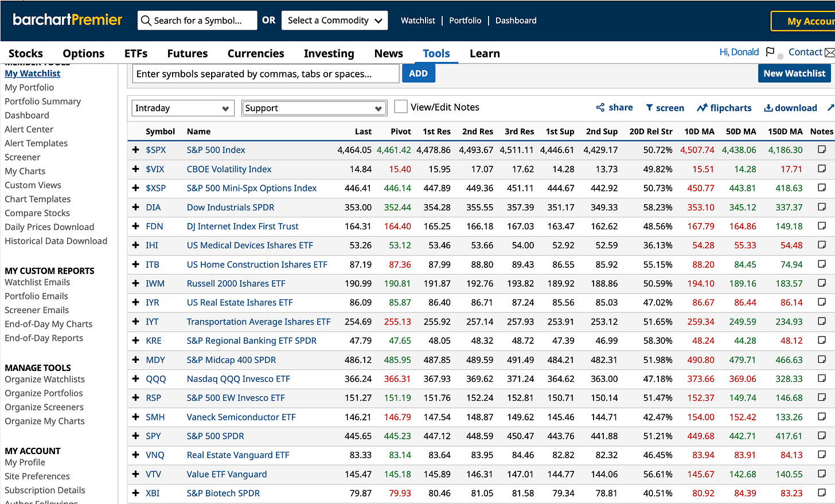Open the notes icon for $VIX
This screenshot has width=835, height=504.
822,169
